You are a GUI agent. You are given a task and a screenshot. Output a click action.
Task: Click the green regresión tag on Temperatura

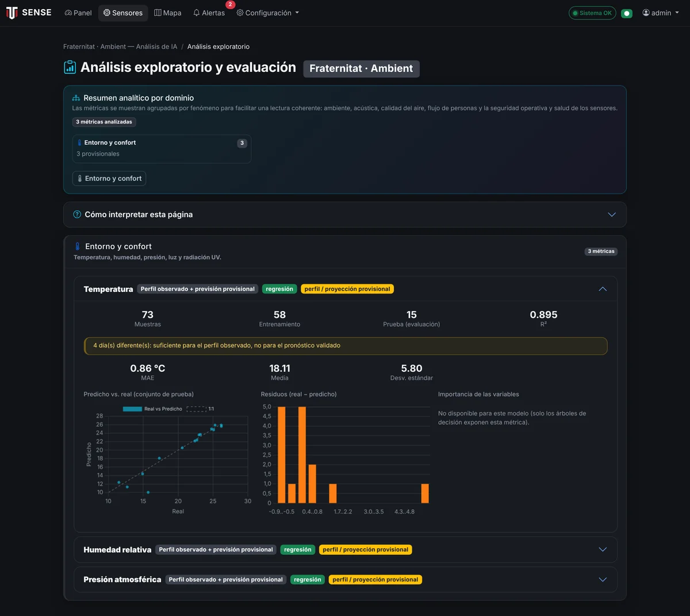click(x=279, y=289)
